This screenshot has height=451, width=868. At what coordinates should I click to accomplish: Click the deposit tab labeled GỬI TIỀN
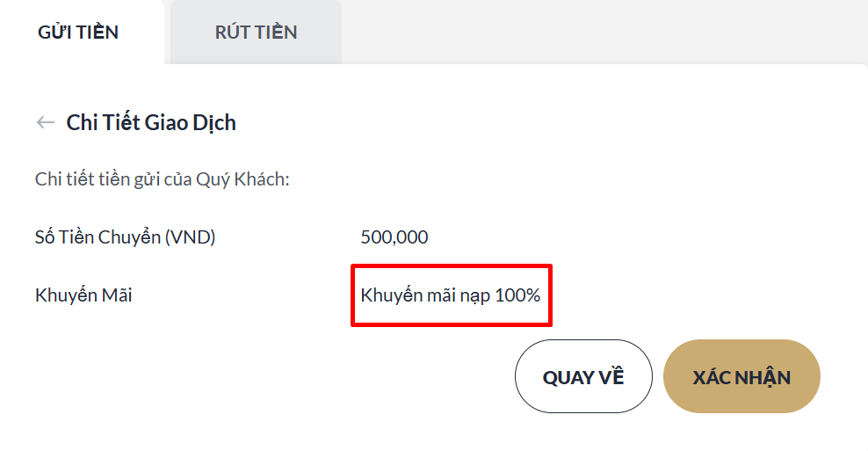78,33
